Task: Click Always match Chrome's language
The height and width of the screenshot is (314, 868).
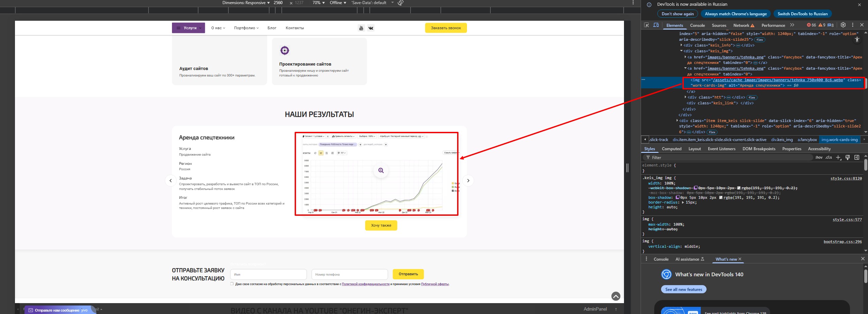Action: point(736,14)
